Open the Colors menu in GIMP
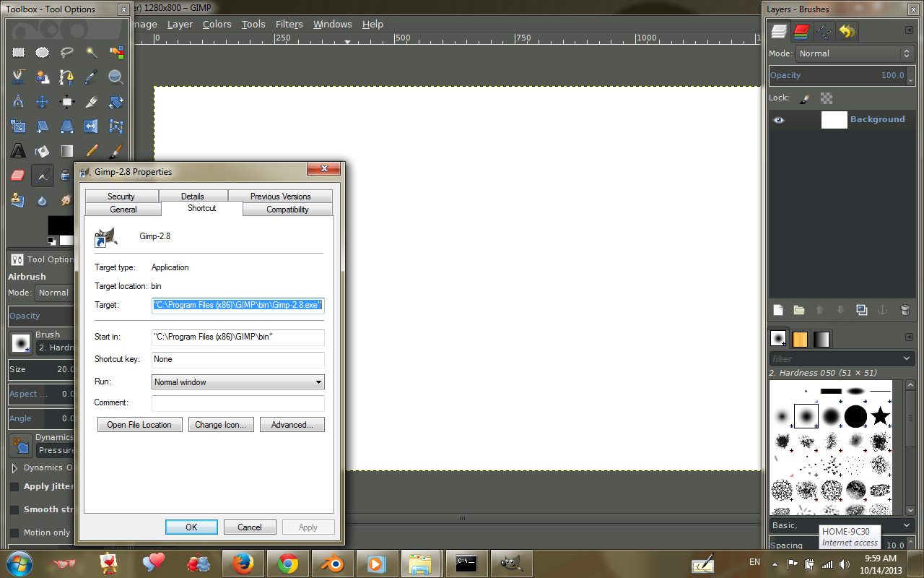 pyautogui.click(x=217, y=24)
